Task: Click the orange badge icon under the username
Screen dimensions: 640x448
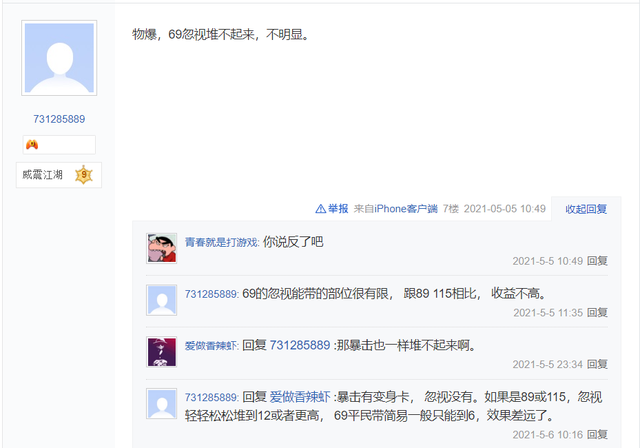Action: point(32,144)
